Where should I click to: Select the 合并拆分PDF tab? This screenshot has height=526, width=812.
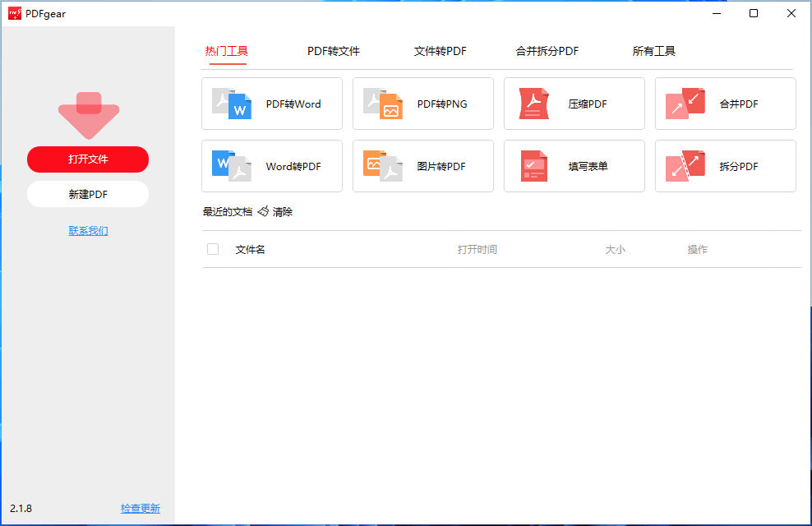click(547, 51)
